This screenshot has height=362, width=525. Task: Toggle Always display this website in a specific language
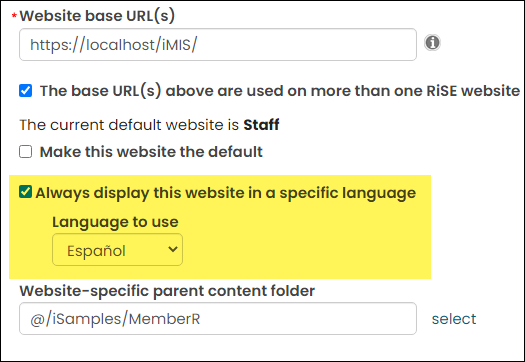[25, 192]
